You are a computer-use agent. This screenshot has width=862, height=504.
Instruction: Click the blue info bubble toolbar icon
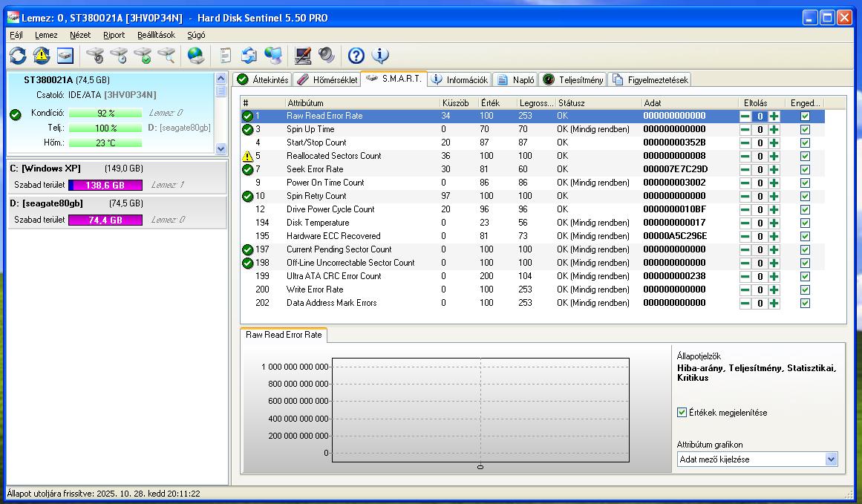click(380, 56)
